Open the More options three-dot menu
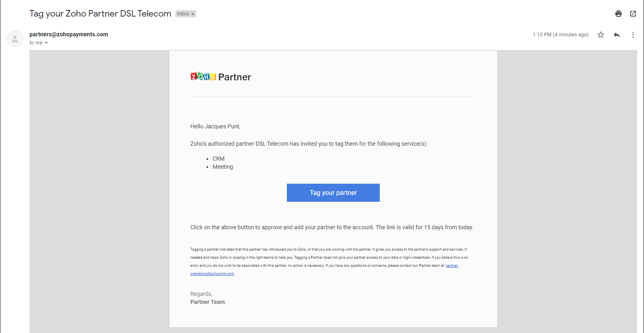The image size is (644, 333). click(633, 35)
